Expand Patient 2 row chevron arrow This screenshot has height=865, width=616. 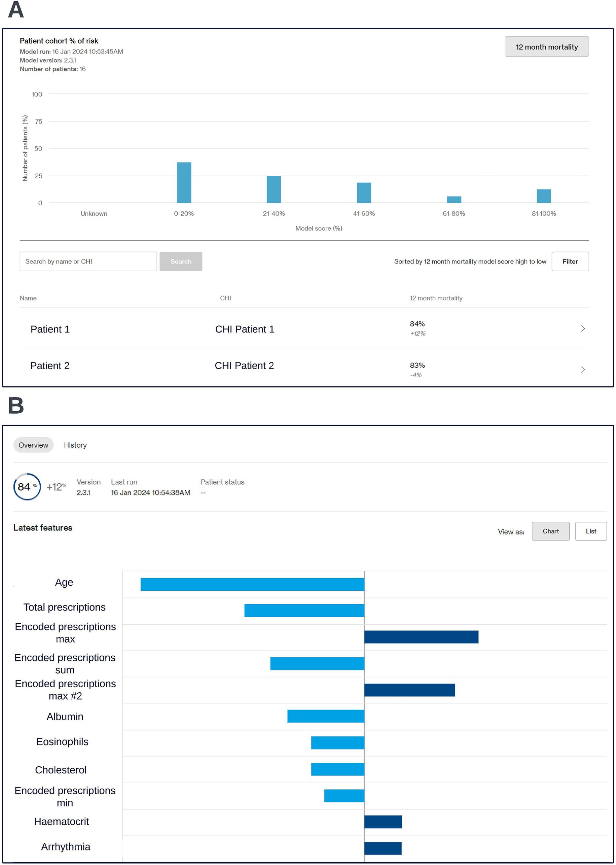pos(583,370)
